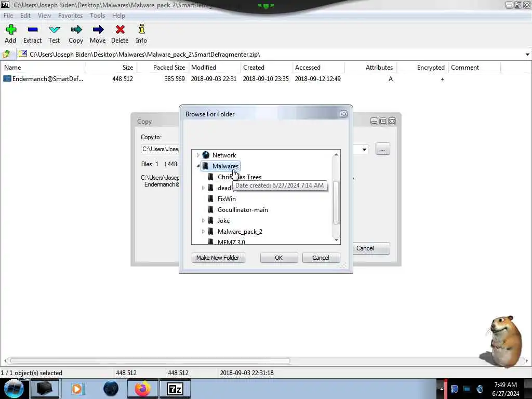Sort by the Comment column header
This screenshot has height=399, width=532.
click(x=475, y=67)
